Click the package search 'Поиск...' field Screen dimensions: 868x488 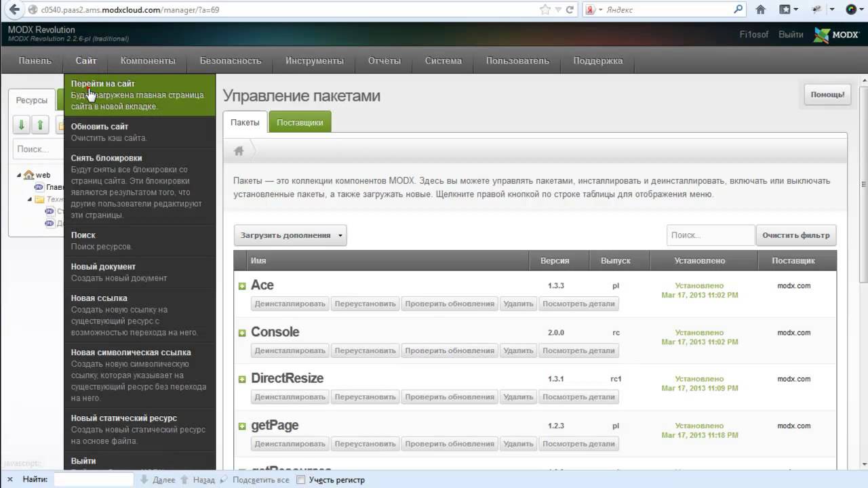point(711,235)
